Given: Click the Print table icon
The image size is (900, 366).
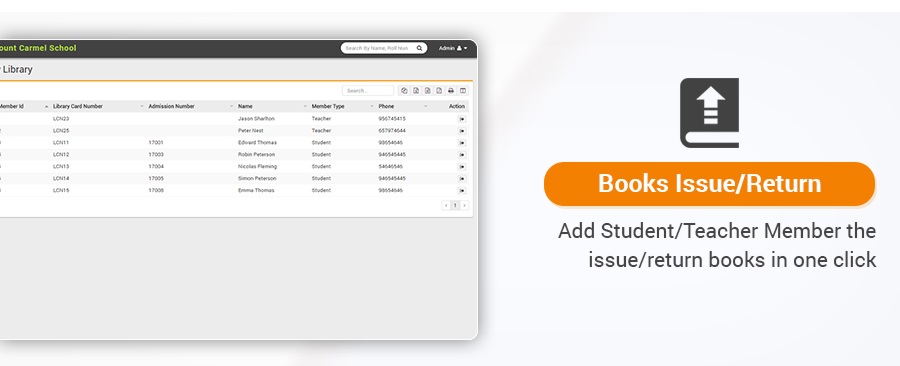Looking at the screenshot, I should [x=451, y=91].
